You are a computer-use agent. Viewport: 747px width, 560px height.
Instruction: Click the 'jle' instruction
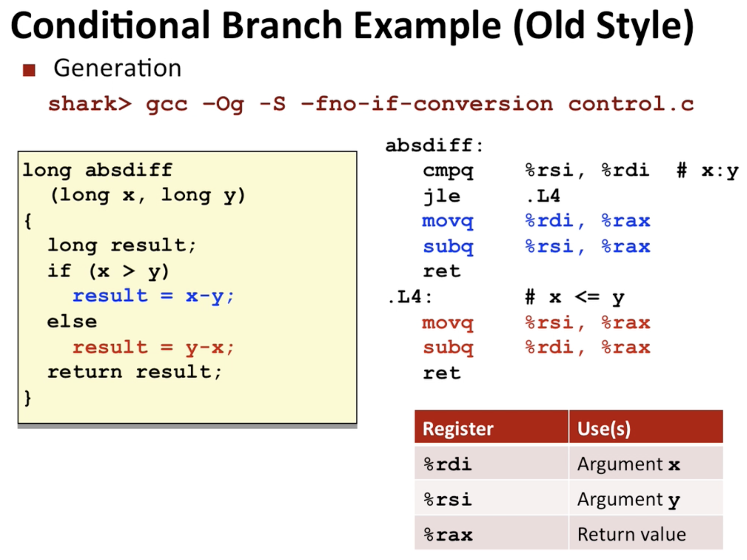click(442, 196)
